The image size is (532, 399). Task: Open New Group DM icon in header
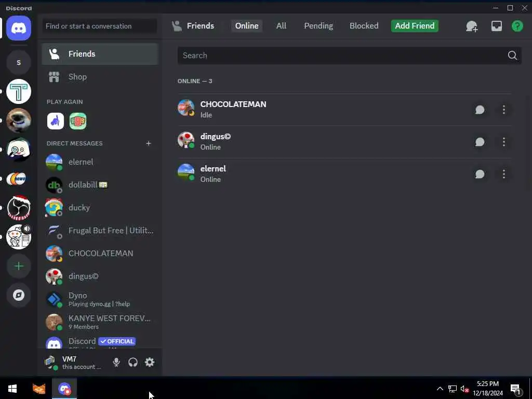coord(472,26)
